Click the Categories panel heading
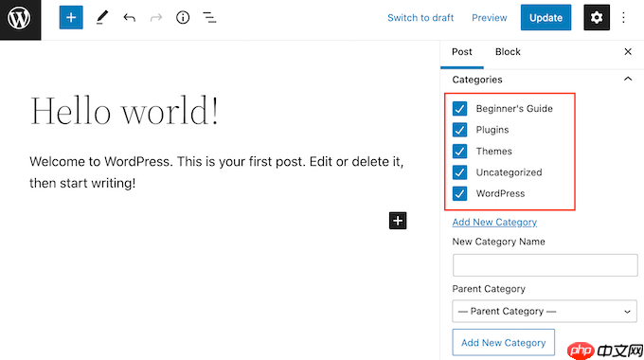This screenshot has width=644, height=360. [476, 80]
